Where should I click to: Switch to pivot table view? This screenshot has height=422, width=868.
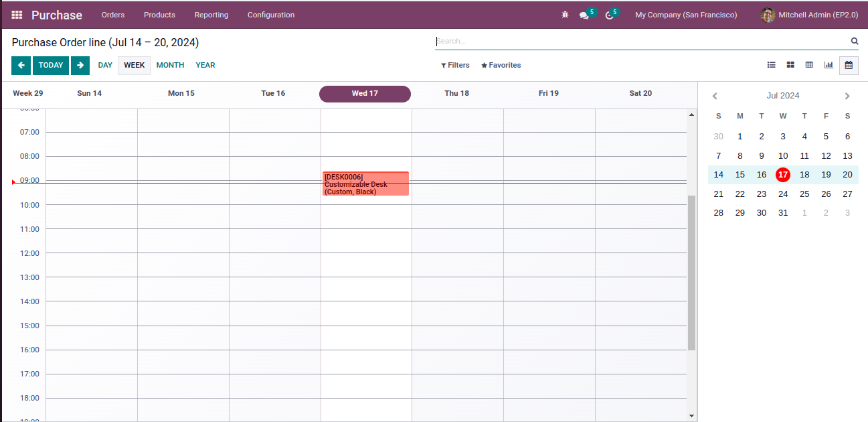(x=809, y=65)
